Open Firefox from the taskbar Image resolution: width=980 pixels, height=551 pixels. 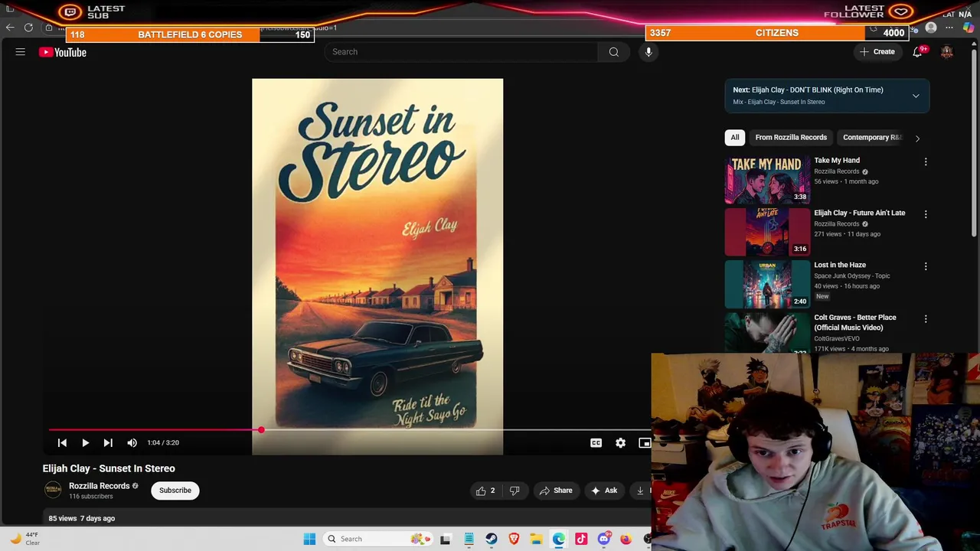pyautogui.click(x=626, y=539)
